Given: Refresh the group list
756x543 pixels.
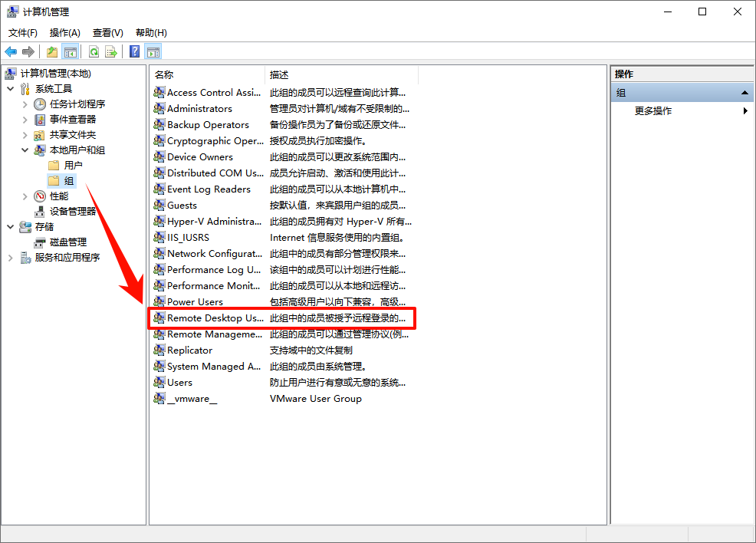Looking at the screenshot, I should click(x=94, y=51).
